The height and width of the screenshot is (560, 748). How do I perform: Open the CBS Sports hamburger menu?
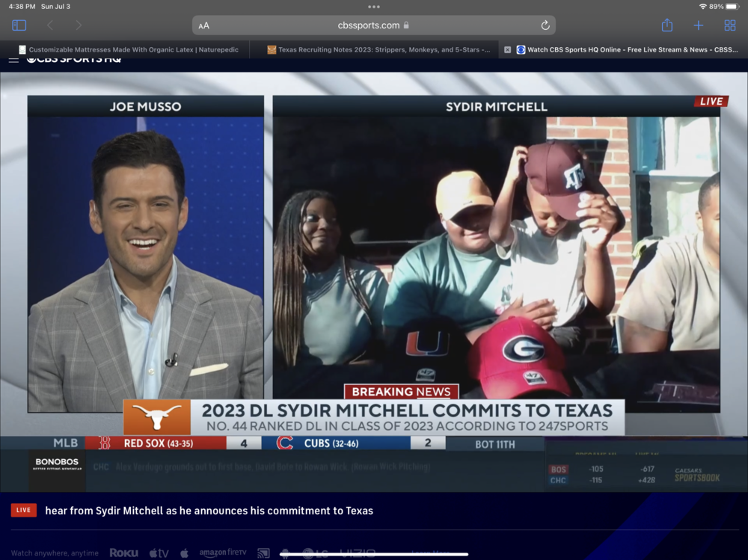(x=13, y=59)
